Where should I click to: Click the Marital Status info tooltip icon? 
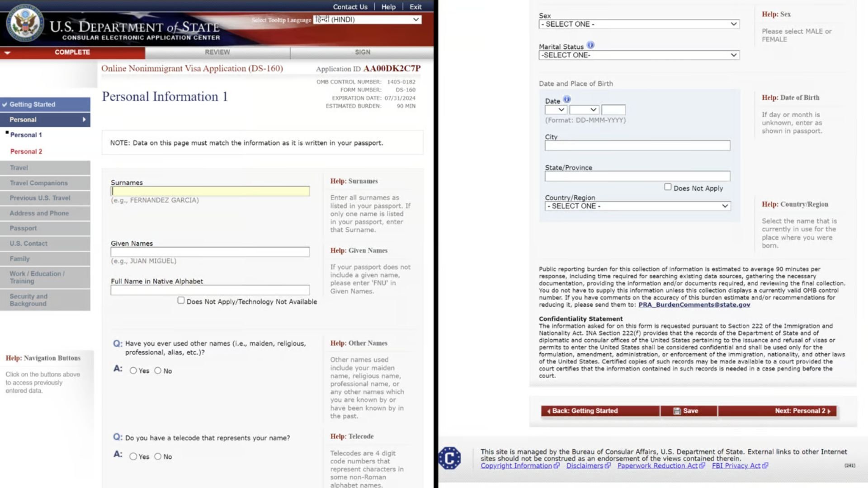(x=591, y=45)
